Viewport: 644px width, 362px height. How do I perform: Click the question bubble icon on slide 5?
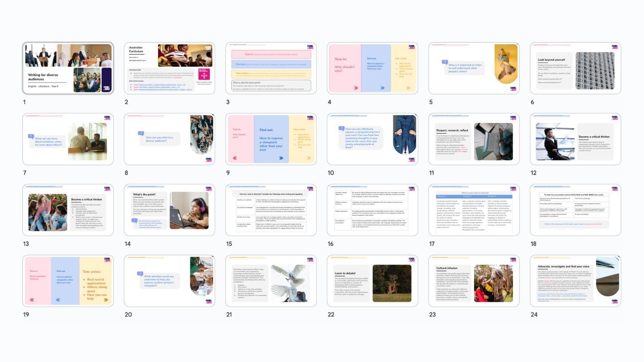point(445,62)
